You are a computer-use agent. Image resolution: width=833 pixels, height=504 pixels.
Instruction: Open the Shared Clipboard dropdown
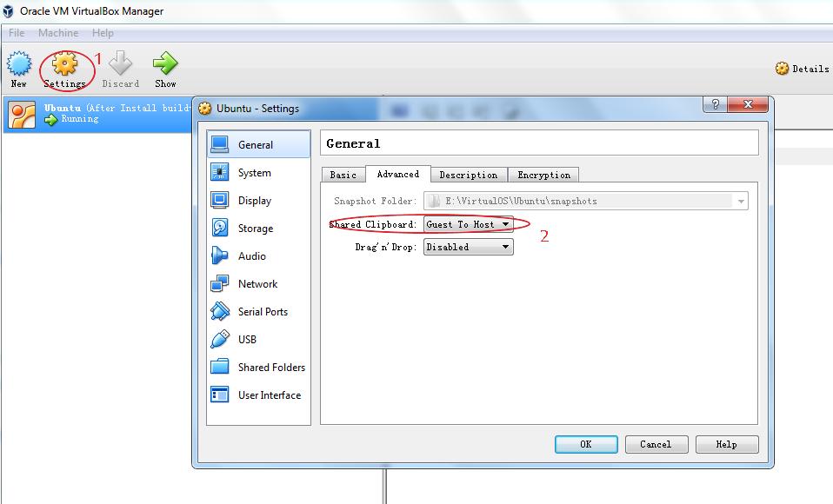tap(468, 224)
